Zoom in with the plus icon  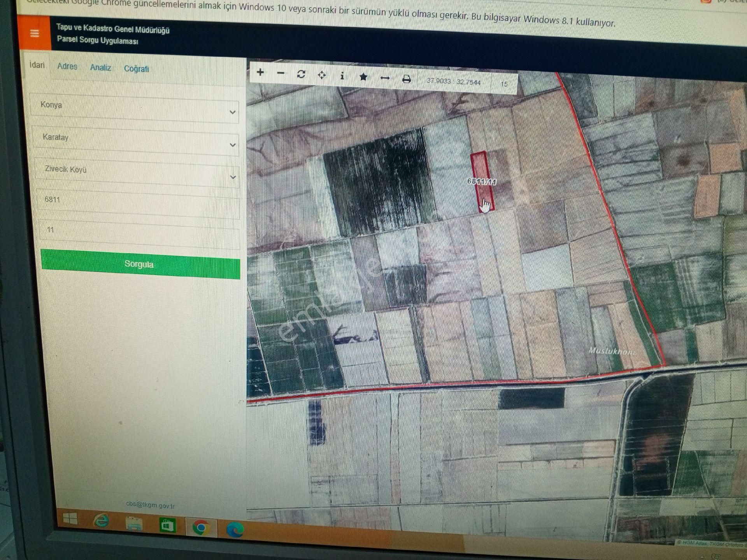click(x=260, y=72)
